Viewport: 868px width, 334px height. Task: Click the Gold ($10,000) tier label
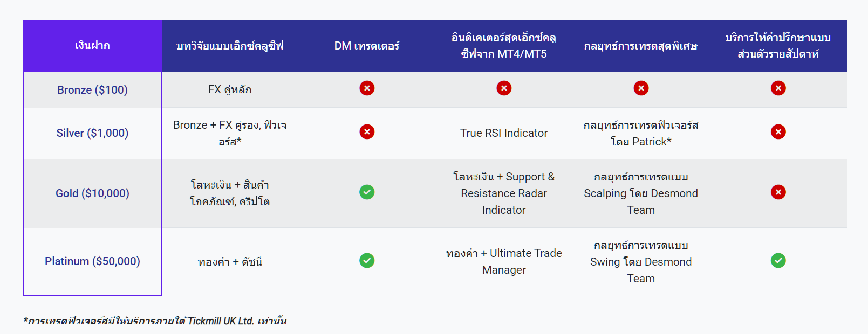[92, 193]
